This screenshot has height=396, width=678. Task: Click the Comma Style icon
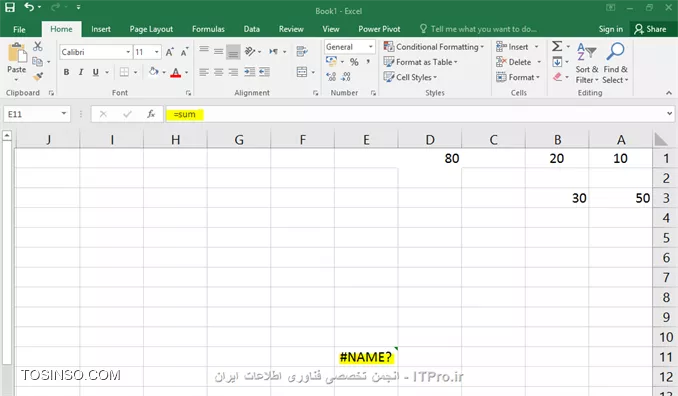(368, 62)
